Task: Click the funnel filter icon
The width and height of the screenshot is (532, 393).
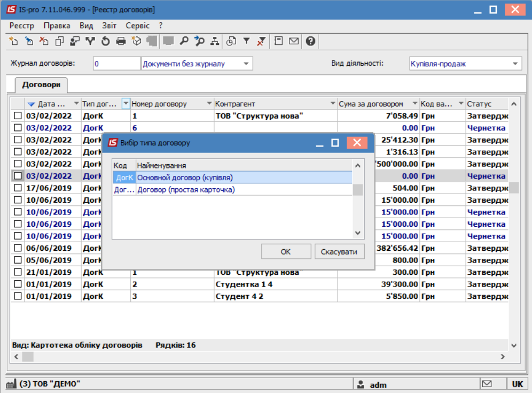Action: 247,41
